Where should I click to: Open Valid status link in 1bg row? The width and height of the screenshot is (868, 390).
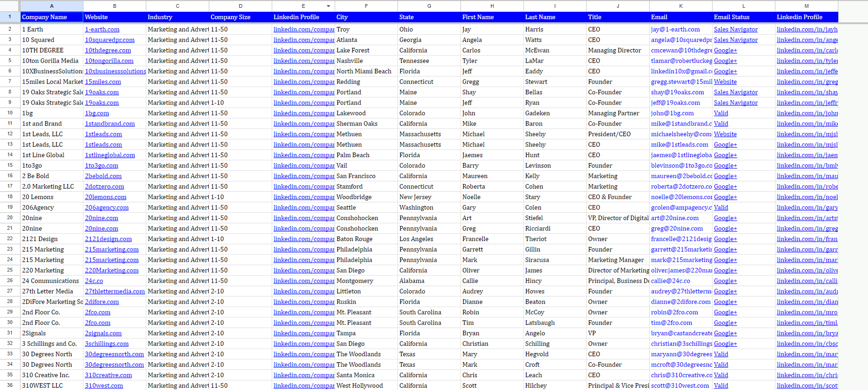click(721, 113)
